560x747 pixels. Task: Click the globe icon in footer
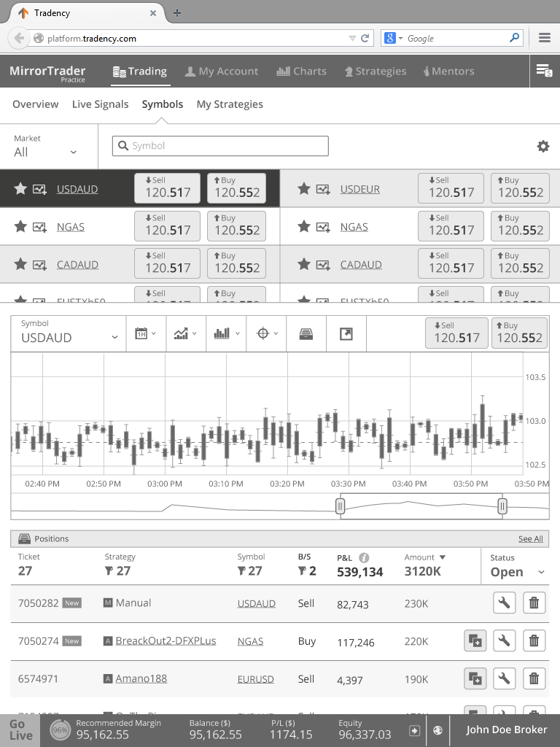click(x=437, y=730)
